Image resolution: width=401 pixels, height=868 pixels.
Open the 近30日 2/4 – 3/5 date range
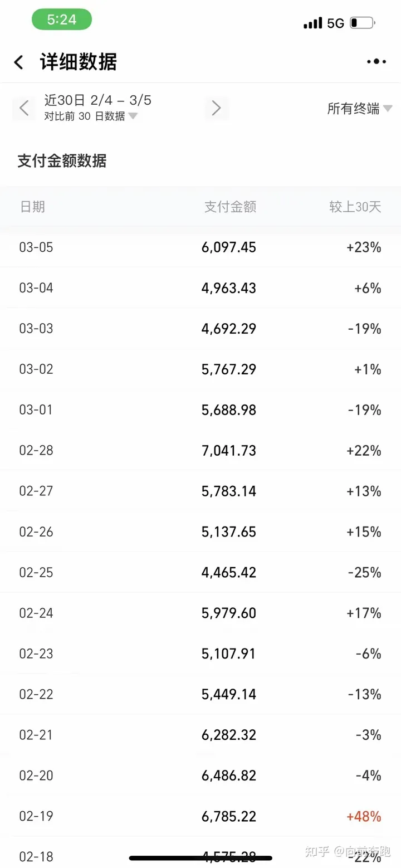tap(98, 100)
